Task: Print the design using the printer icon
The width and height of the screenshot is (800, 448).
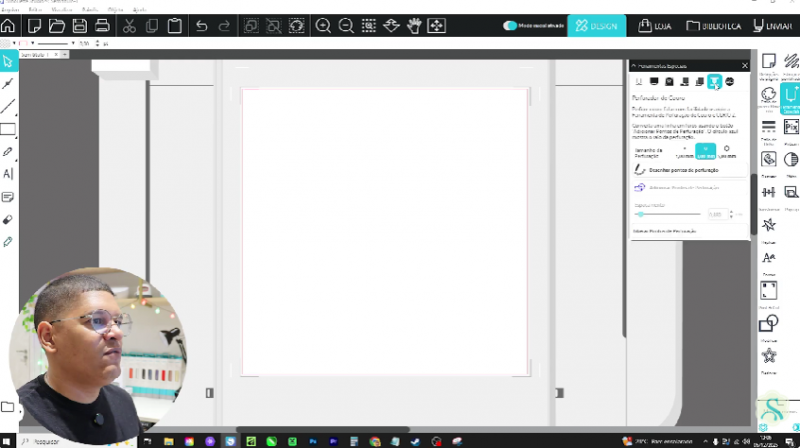Action: point(102,26)
